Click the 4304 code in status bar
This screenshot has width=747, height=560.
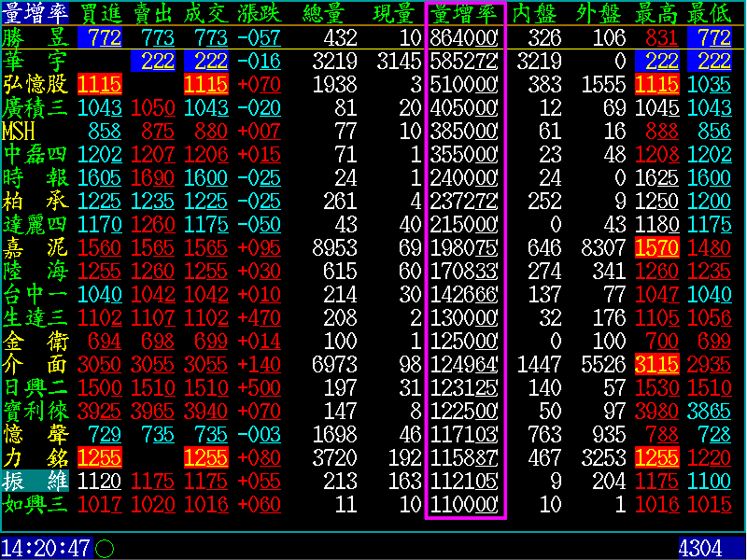tap(700, 548)
